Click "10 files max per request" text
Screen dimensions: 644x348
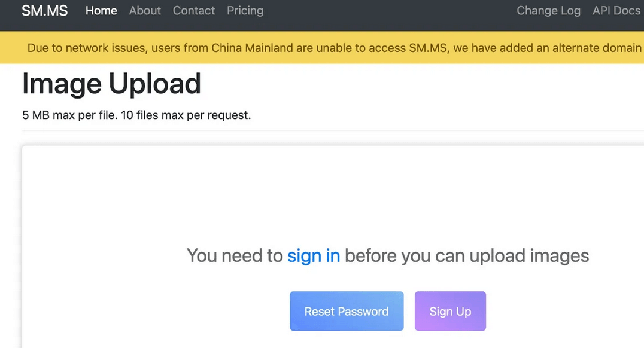click(x=186, y=115)
